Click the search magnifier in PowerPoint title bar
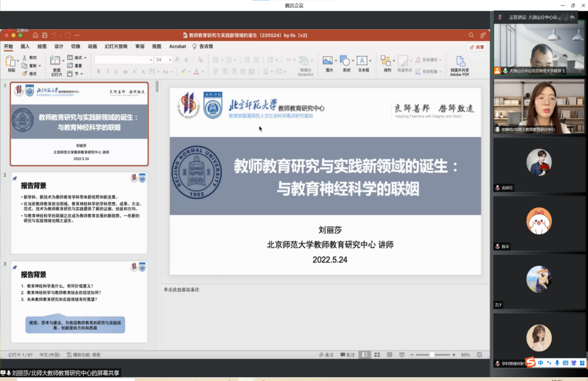The height and width of the screenshot is (381, 588). coord(471,35)
